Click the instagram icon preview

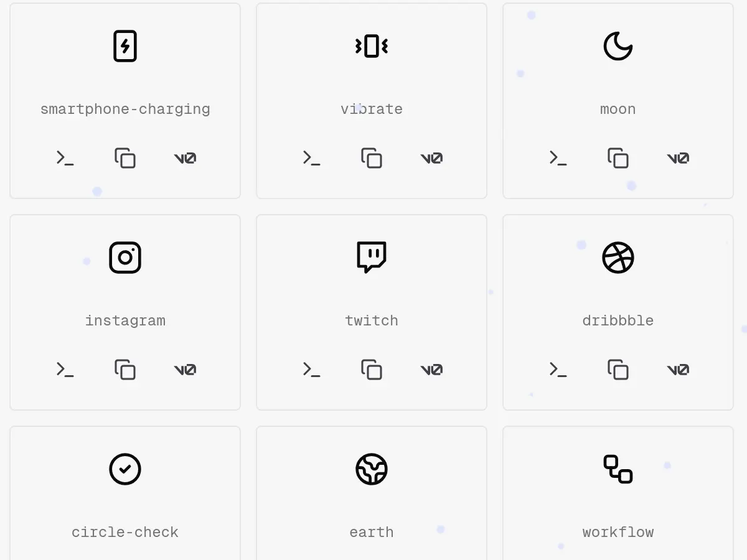click(x=125, y=258)
